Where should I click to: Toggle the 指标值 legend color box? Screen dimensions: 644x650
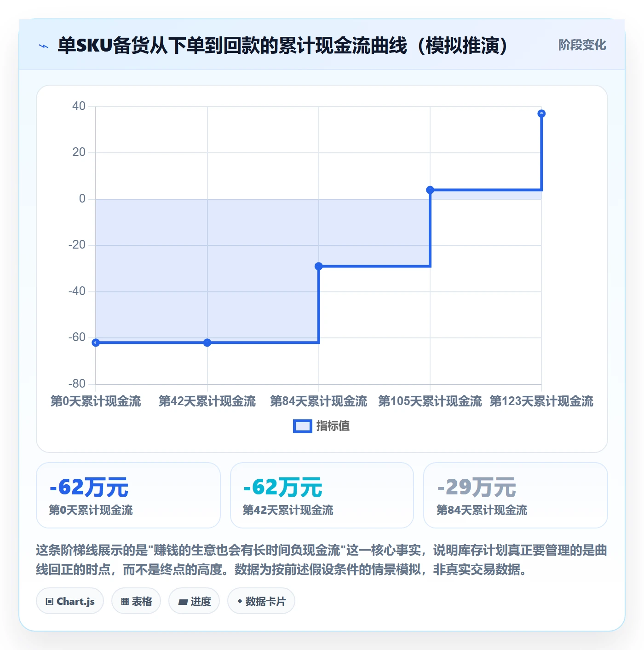(x=302, y=426)
